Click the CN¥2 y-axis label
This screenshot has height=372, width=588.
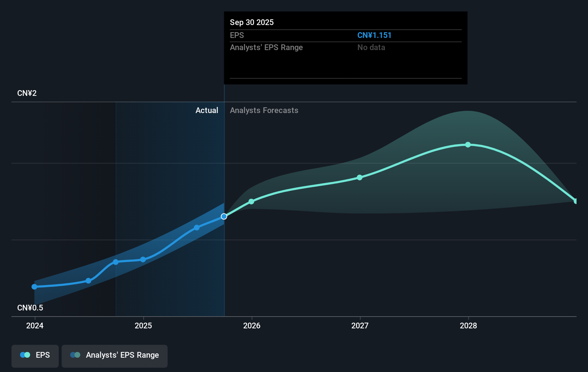point(27,93)
